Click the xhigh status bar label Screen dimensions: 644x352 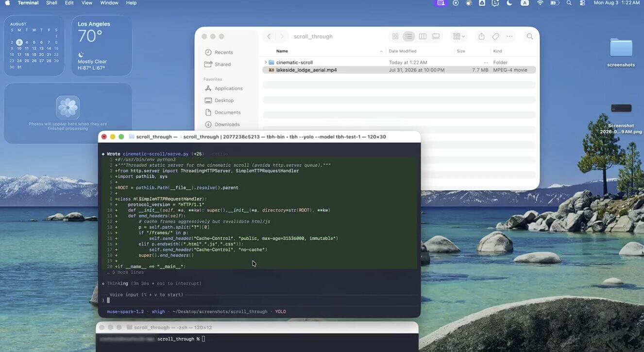tap(158, 312)
